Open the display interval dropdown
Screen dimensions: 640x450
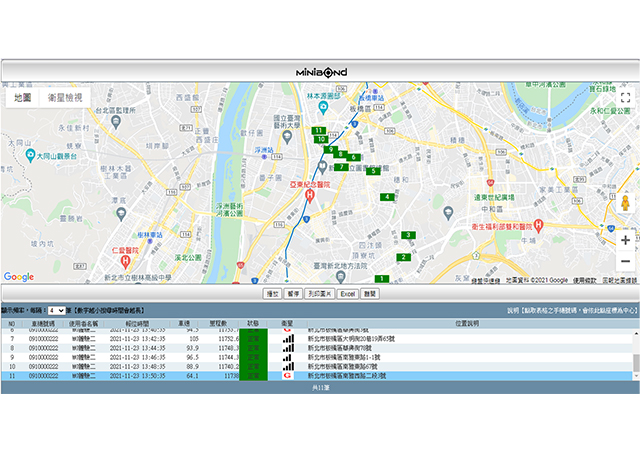coord(56,311)
